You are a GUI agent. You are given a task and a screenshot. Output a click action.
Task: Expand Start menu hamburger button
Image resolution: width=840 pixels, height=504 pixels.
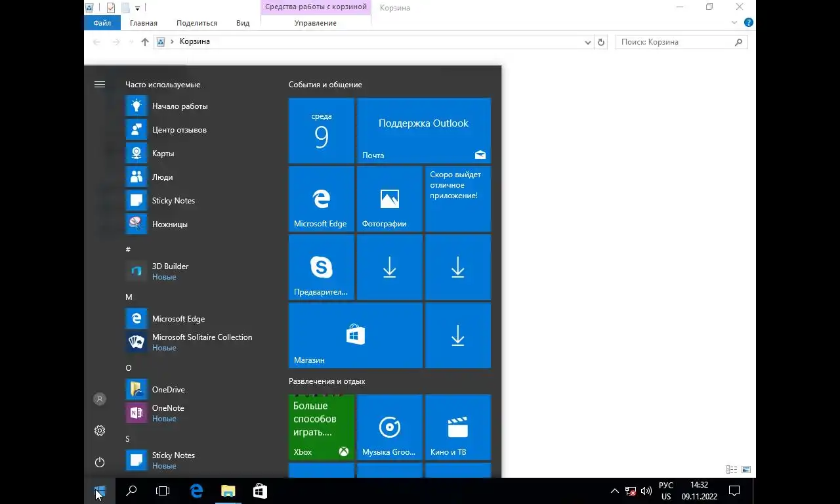click(x=100, y=85)
